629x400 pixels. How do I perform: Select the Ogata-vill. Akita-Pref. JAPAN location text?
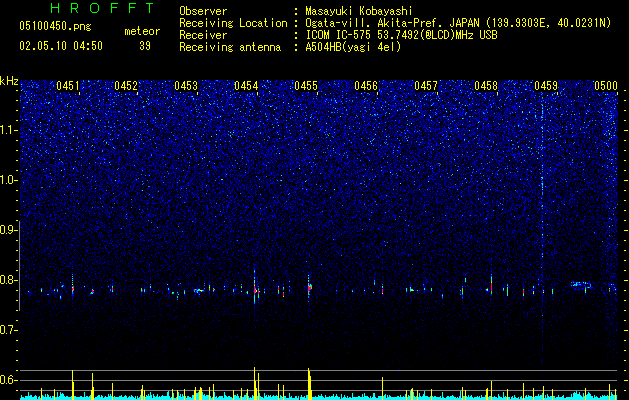[x=458, y=23]
